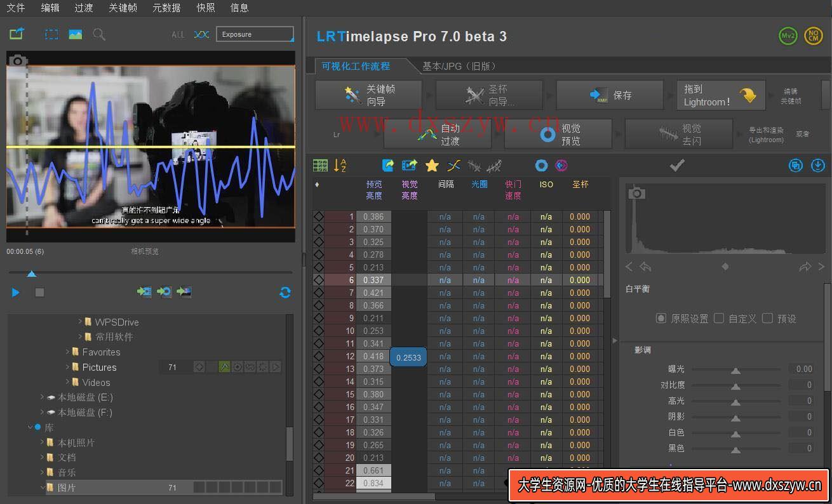Select the dashed rectangle crop icon
The width and height of the screenshot is (832, 504).
click(51, 34)
